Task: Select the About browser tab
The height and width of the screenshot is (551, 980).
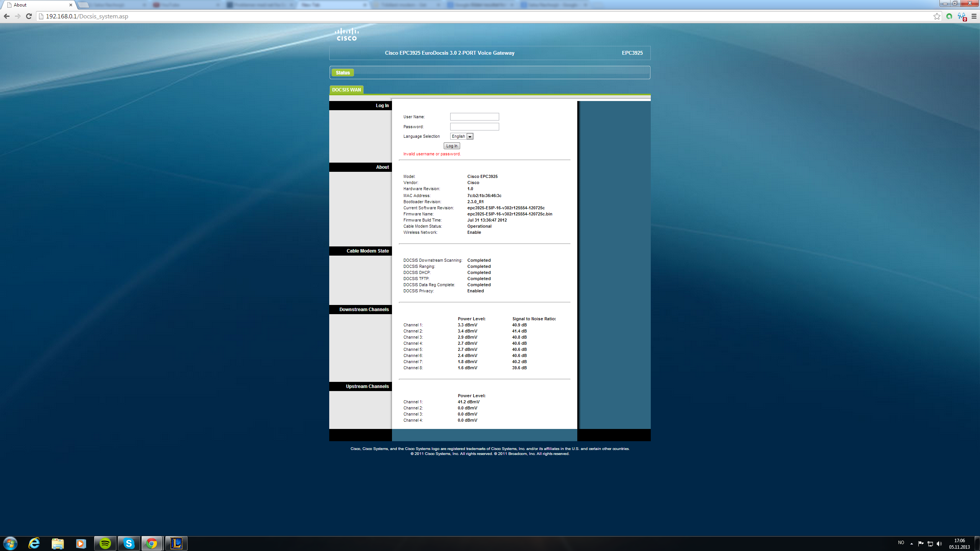Action: 38,5
